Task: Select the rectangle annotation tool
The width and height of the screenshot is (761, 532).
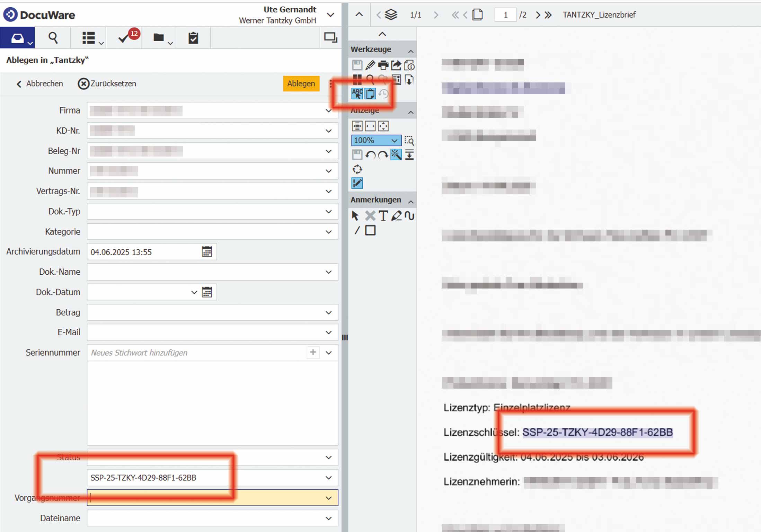Action: [370, 230]
